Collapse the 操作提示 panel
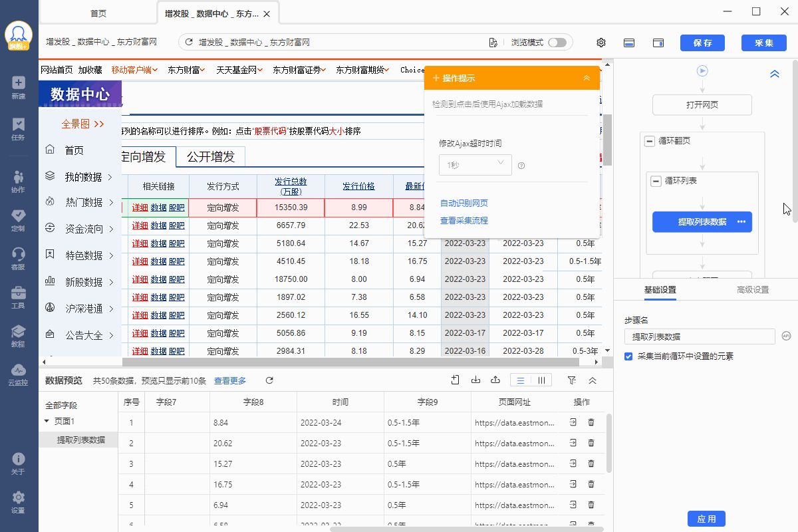Viewport: 798px width, 532px height. pos(587,78)
